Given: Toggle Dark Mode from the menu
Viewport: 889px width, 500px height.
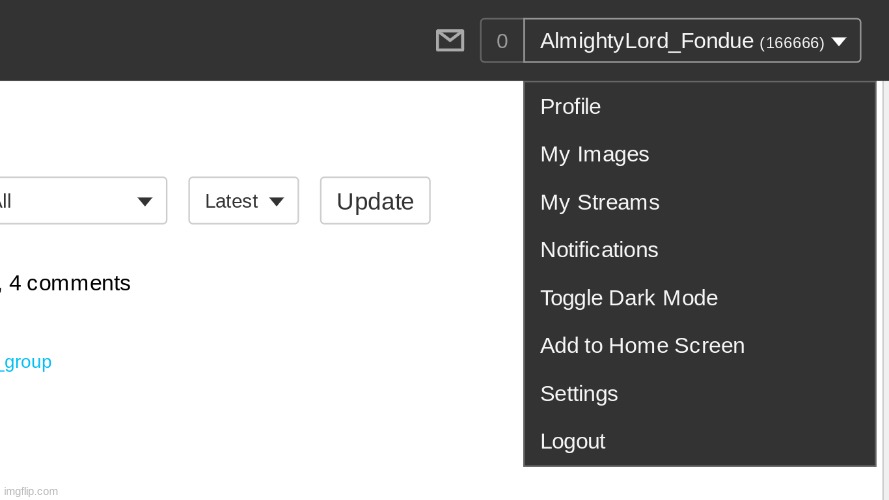Looking at the screenshot, I should coord(628,298).
